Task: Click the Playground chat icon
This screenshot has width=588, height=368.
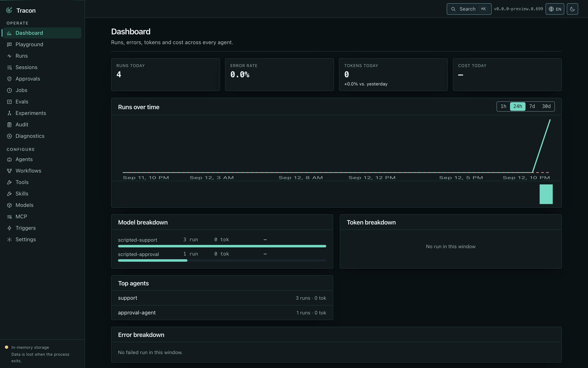Action: [9, 45]
